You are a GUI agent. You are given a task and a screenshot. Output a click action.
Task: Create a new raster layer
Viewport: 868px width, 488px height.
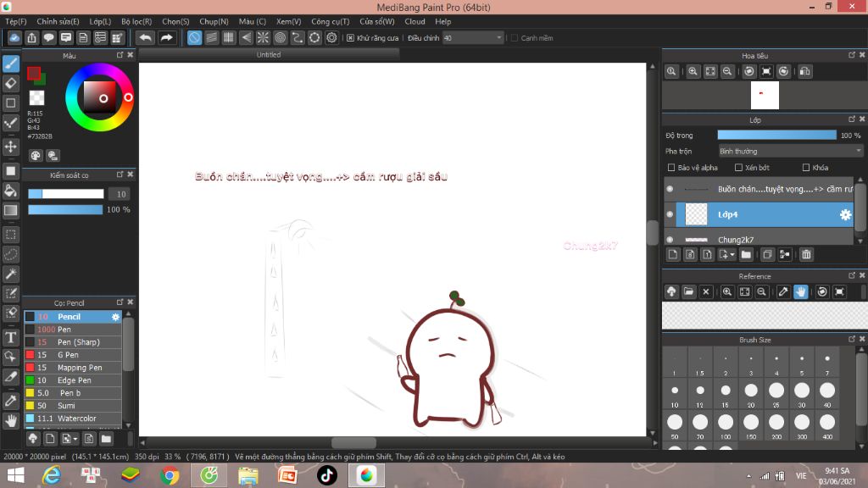[672, 254]
